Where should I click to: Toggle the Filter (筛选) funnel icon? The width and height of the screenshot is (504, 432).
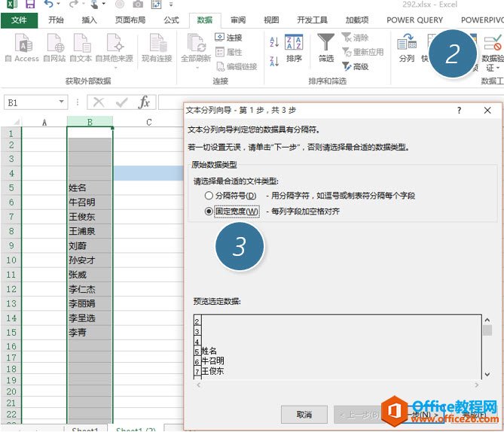(x=326, y=47)
